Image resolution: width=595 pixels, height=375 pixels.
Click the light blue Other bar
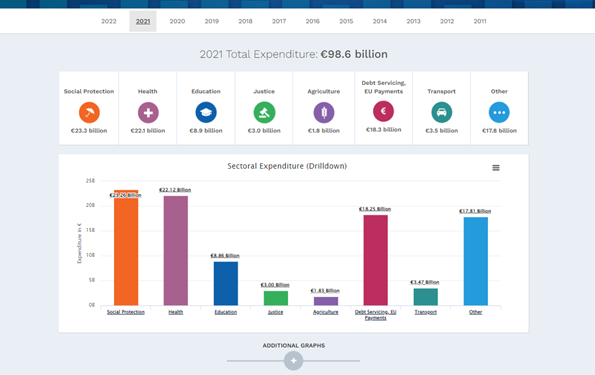click(475, 261)
